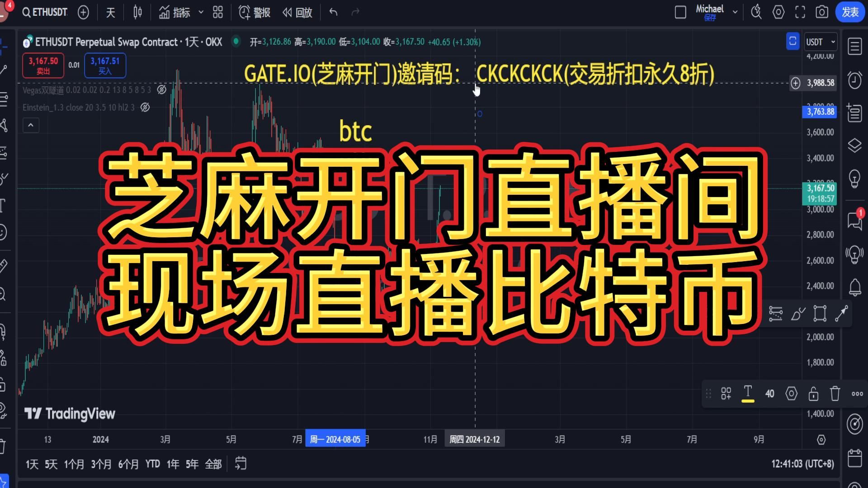Open ETHUSDT symbol search
This screenshot has height=488, width=868.
[x=45, y=12]
